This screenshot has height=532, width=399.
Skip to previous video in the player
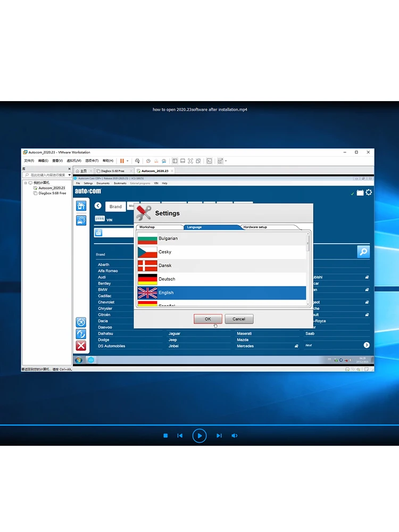pyautogui.click(x=180, y=436)
